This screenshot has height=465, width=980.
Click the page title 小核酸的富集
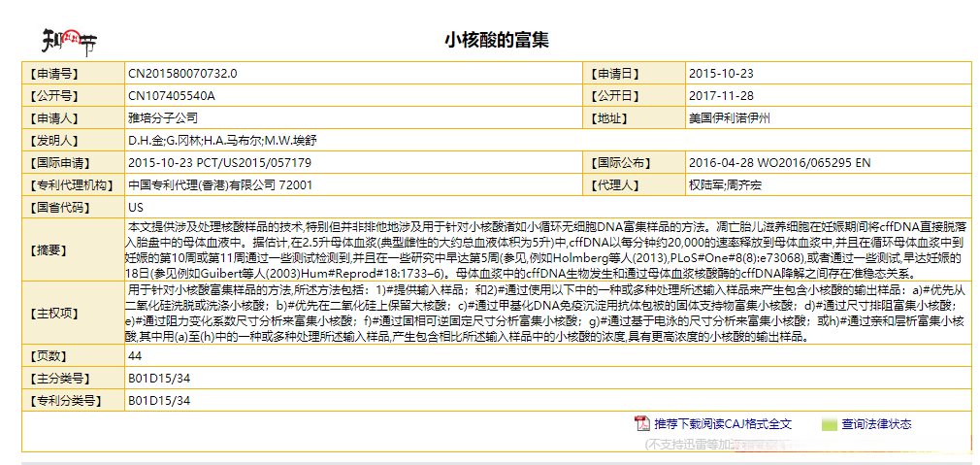pyautogui.click(x=497, y=40)
